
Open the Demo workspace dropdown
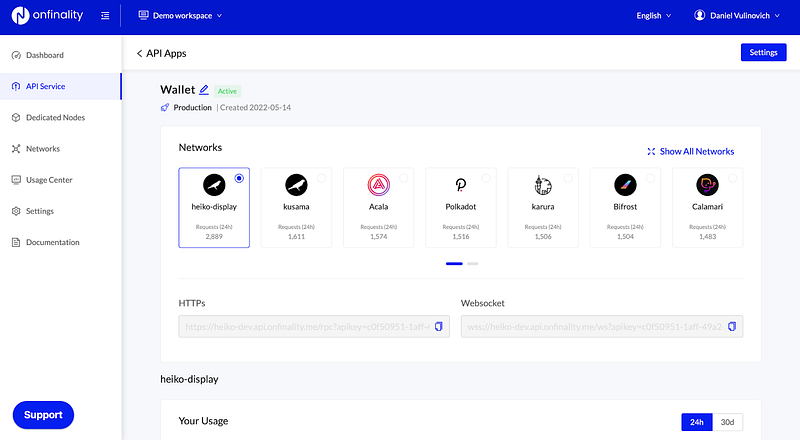tap(180, 16)
